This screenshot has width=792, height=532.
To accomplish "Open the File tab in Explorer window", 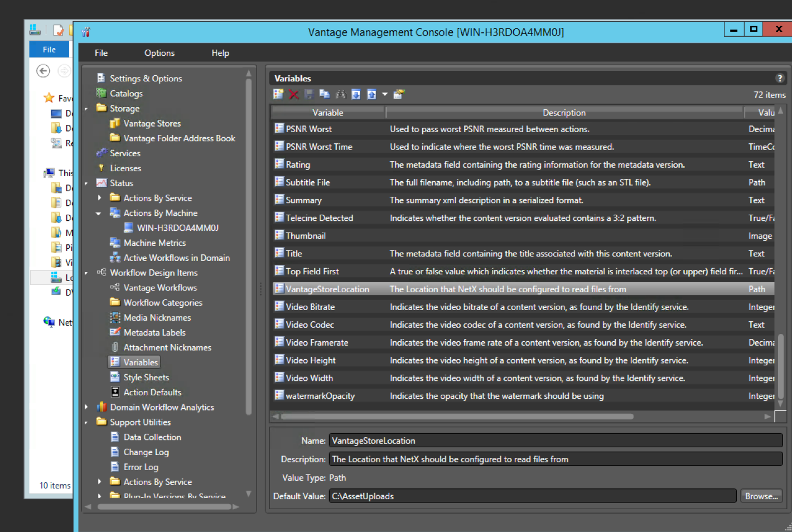I will coord(49,49).
